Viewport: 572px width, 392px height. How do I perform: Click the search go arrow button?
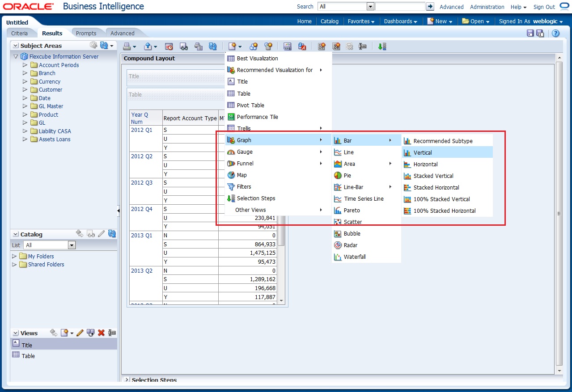point(430,7)
